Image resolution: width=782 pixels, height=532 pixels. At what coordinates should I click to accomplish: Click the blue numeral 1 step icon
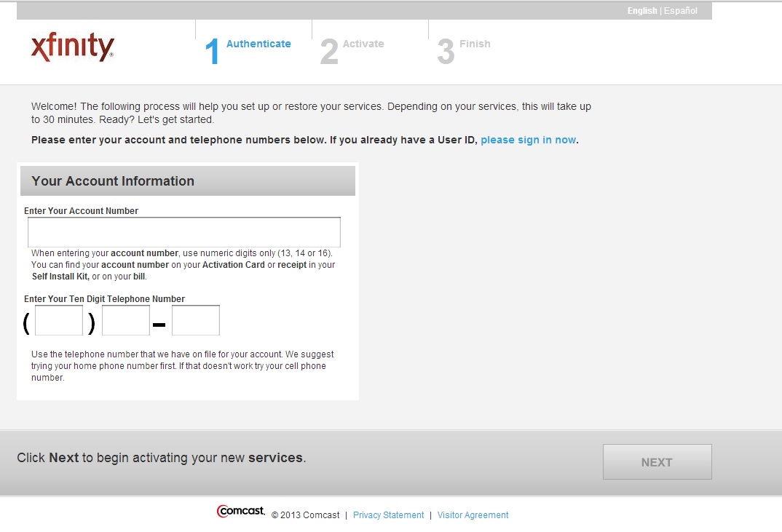tap(213, 51)
